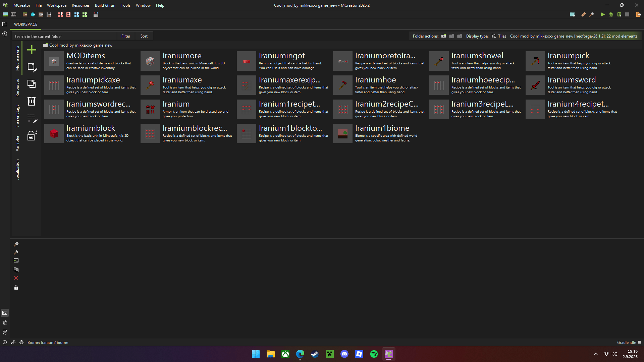Open Steam from the taskbar
Viewport: 644px width, 362px height.
[315, 354]
